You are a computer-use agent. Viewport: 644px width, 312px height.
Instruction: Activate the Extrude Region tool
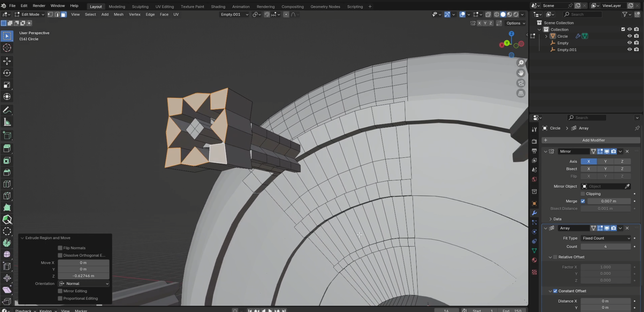pos(7,148)
